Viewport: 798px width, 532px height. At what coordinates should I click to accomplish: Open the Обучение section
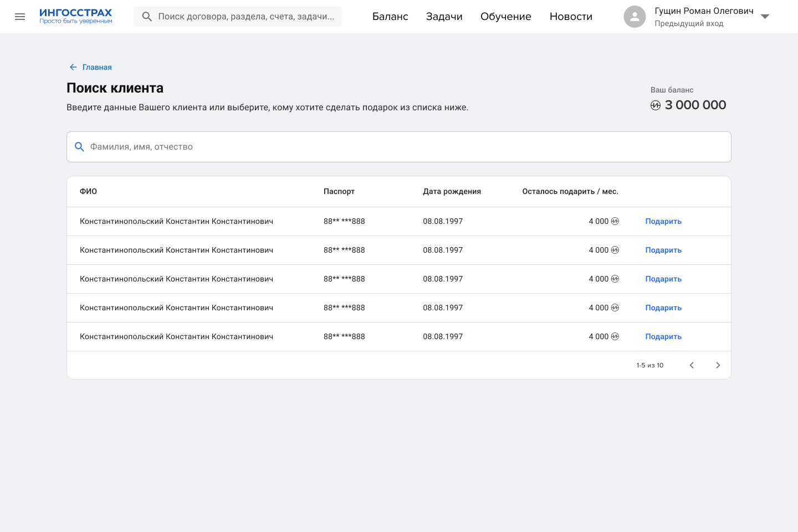click(505, 17)
